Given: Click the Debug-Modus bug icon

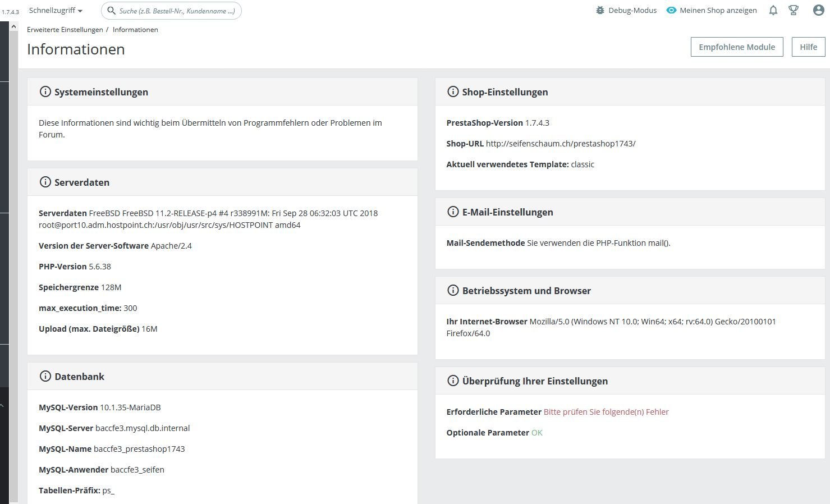Looking at the screenshot, I should (x=600, y=10).
